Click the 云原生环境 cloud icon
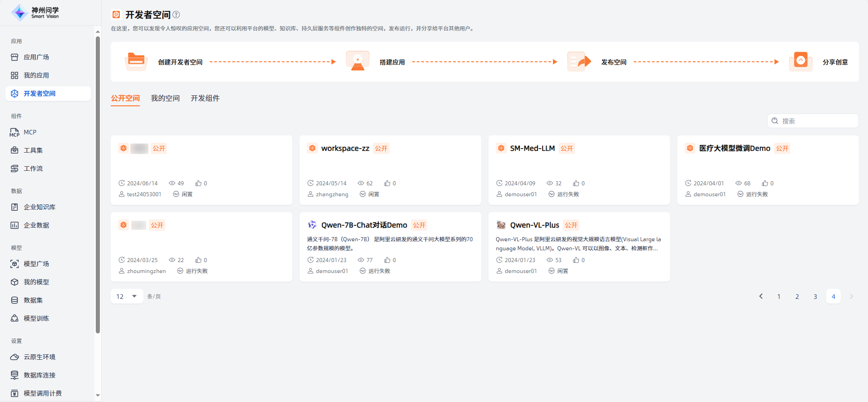 15,357
